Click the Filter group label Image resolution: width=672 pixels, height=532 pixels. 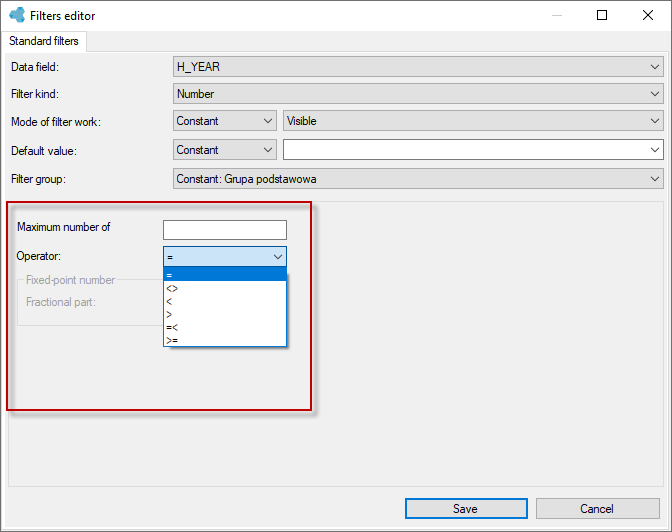[39, 179]
